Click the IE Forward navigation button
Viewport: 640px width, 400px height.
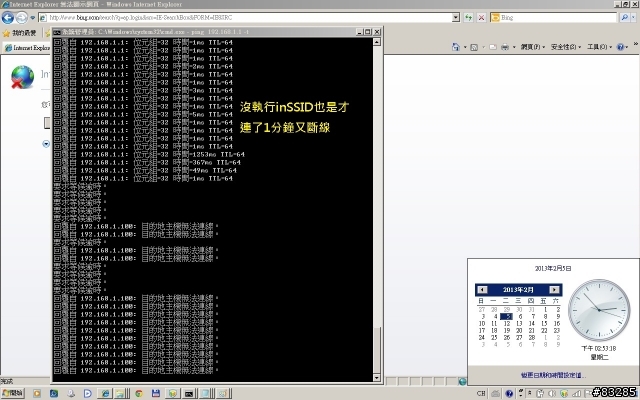point(22,18)
